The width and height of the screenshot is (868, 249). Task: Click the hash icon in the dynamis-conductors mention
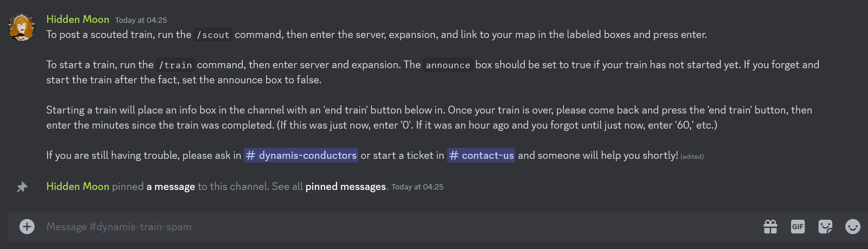[x=251, y=156]
